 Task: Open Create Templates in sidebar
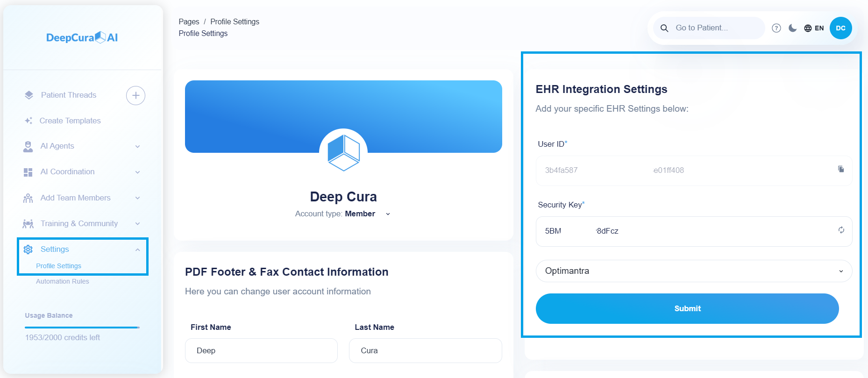pos(70,121)
